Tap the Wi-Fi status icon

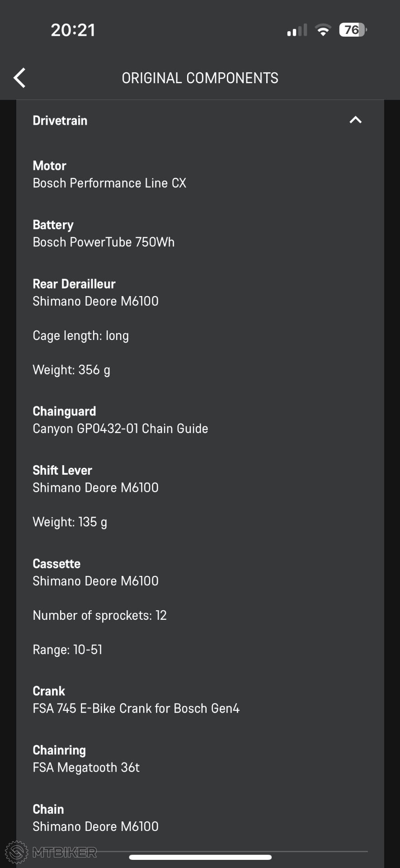(323, 30)
